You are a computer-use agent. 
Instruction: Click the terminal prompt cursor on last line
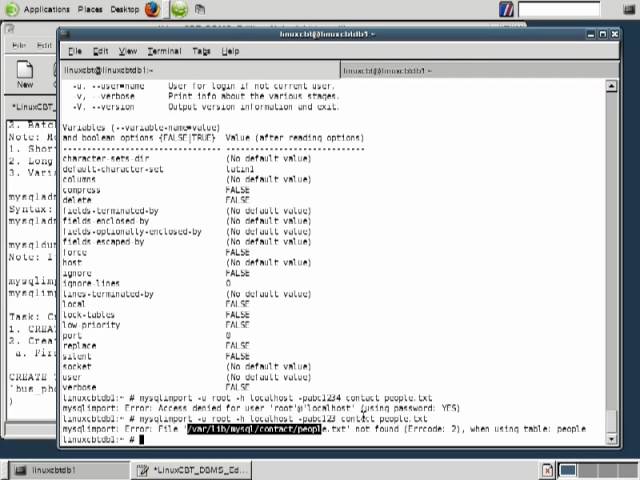coord(142,440)
